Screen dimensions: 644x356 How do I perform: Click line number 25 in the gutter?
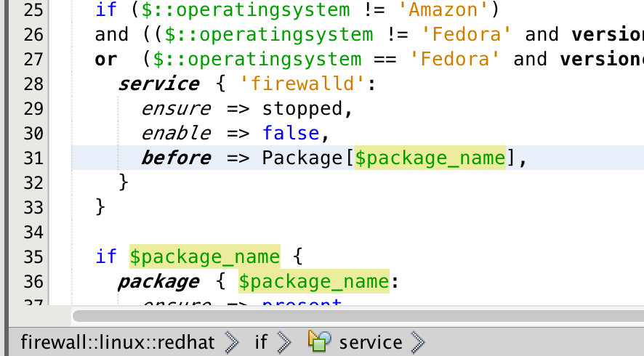click(x=33, y=10)
